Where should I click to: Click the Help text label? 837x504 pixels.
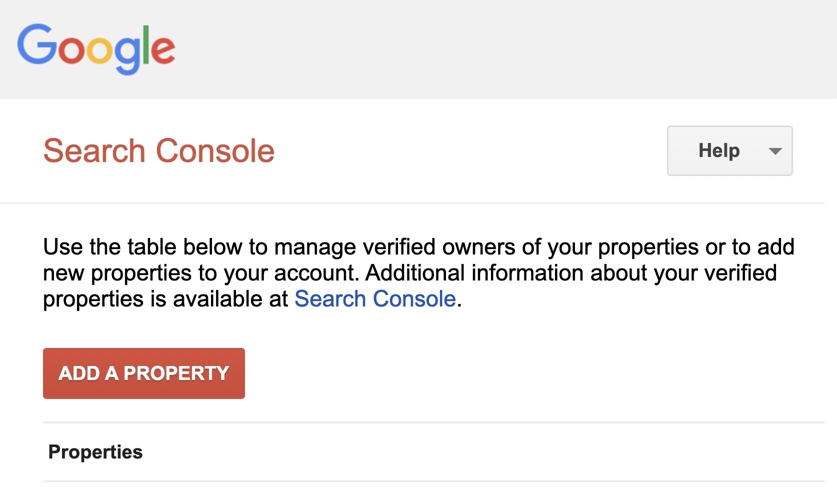(x=718, y=151)
